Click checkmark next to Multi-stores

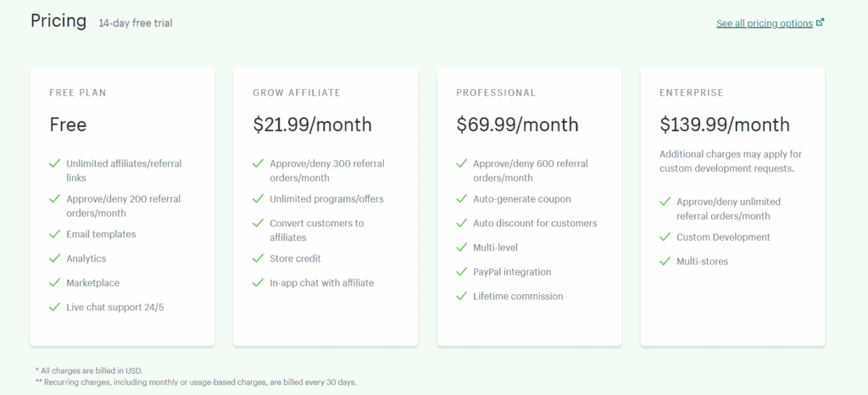point(665,261)
